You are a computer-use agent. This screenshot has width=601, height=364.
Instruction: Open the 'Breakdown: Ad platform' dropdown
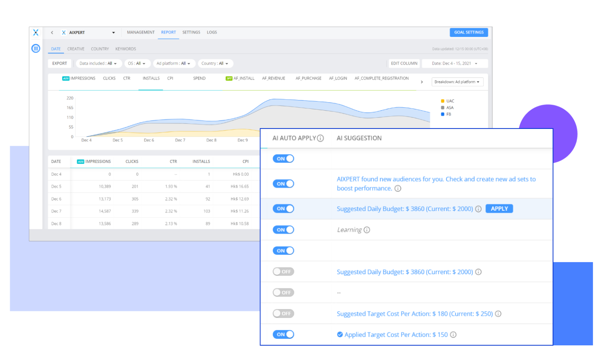point(457,82)
